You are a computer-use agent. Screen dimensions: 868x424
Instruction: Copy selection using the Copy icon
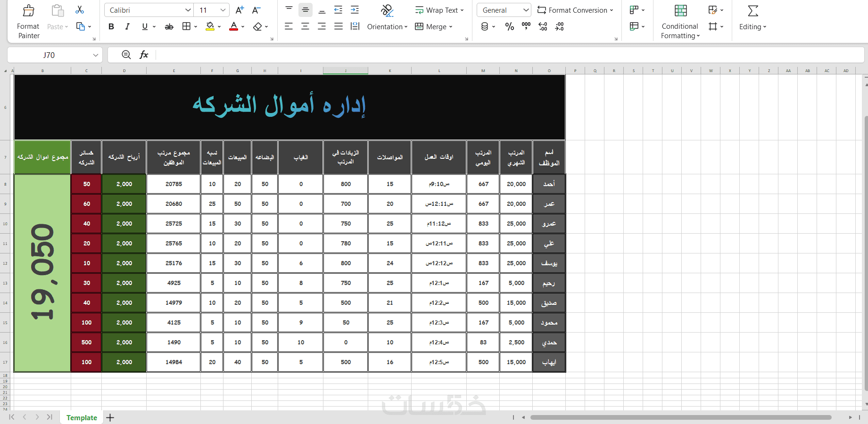point(81,27)
